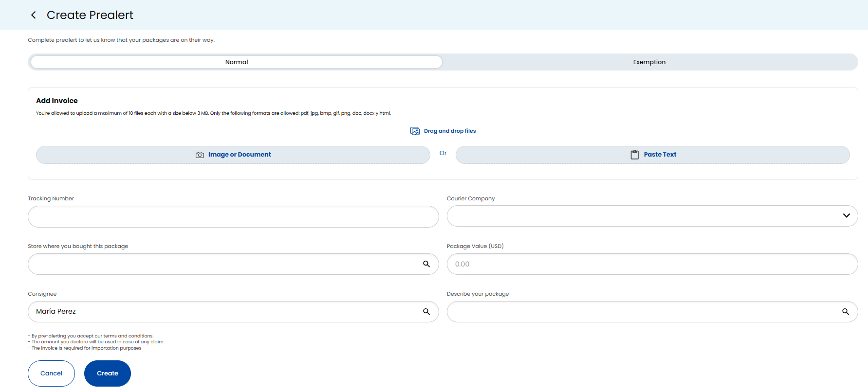The height and width of the screenshot is (390, 868).
Task: Choose the Paste Text option
Action: coord(653,155)
